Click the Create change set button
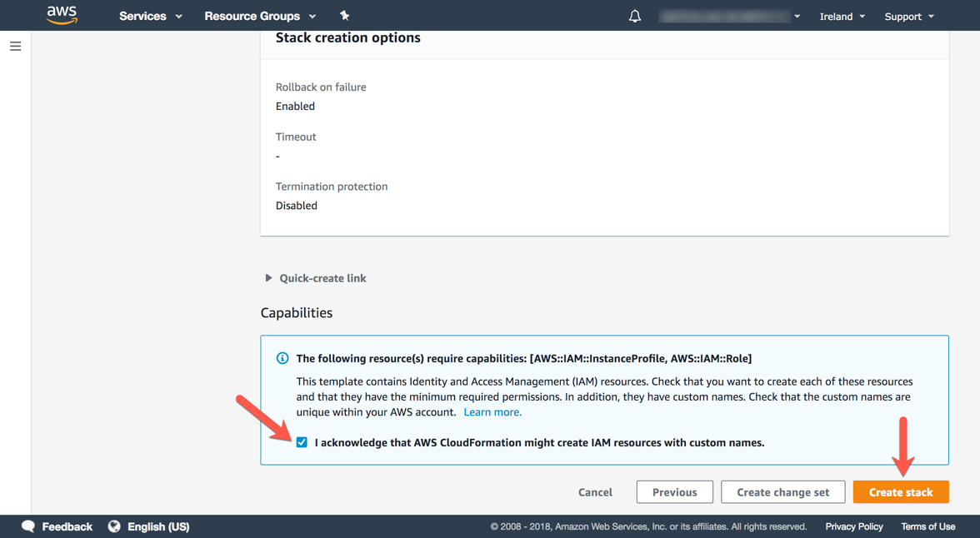 point(782,491)
